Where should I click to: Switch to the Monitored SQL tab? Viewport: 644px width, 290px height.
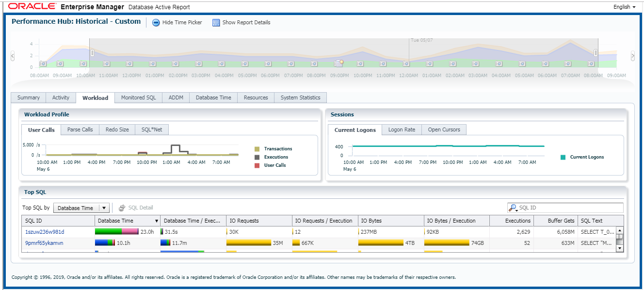pyautogui.click(x=138, y=97)
